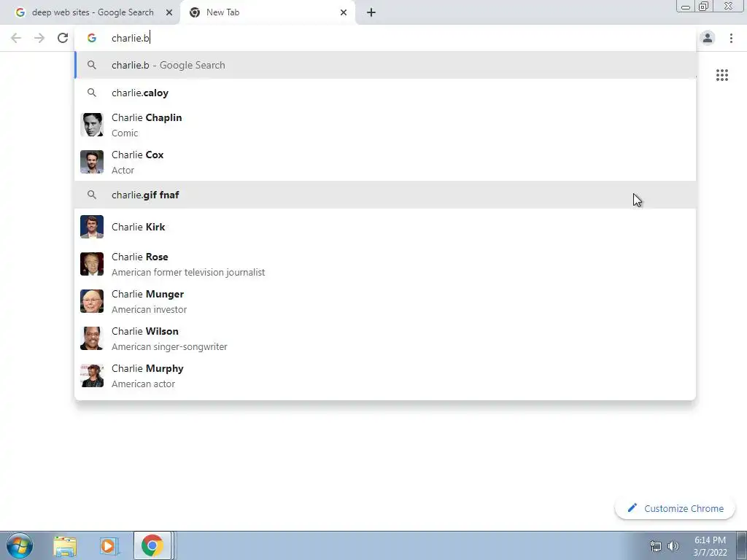Choose the 'charlie.caloy' suggestion
Screen dimensions: 747x560
(x=385, y=93)
